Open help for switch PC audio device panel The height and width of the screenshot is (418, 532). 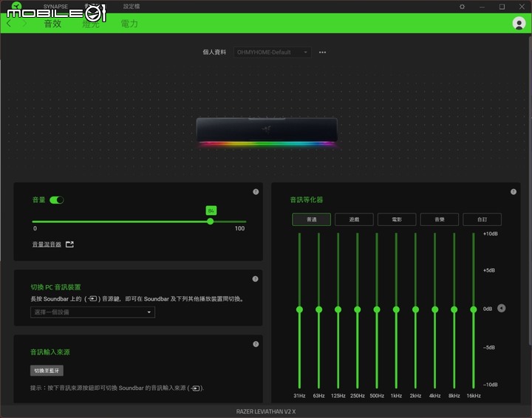pos(255,279)
